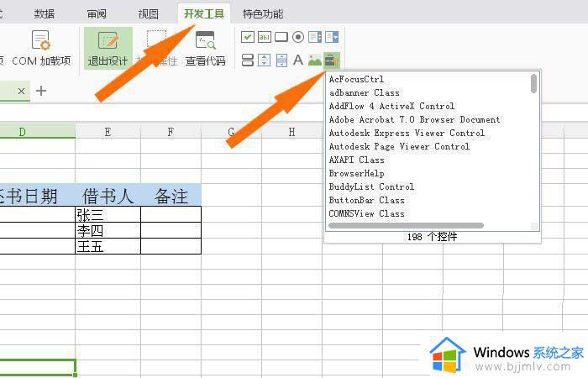Click the cell containing 张三
This screenshot has width=588, height=378.
click(x=108, y=214)
